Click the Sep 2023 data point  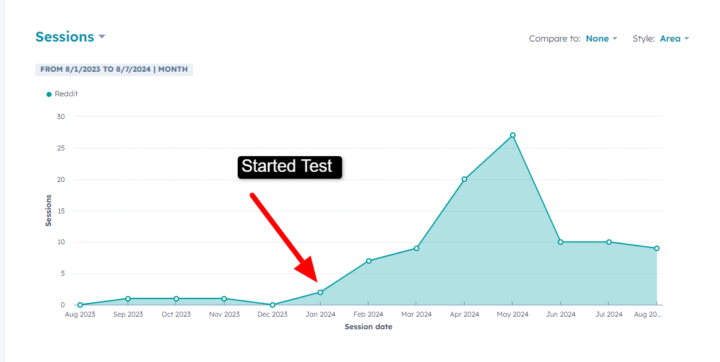128,299
